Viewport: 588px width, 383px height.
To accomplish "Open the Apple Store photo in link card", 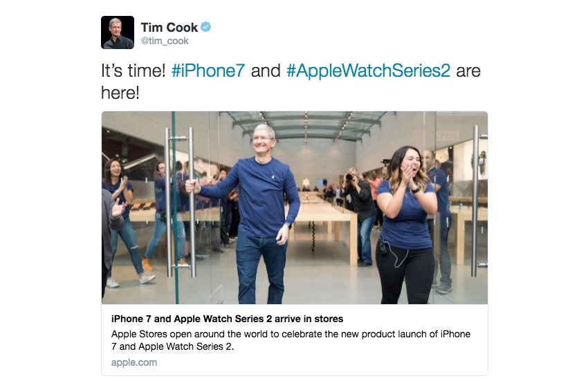I will pyautogui.click(x=295, y=207).
